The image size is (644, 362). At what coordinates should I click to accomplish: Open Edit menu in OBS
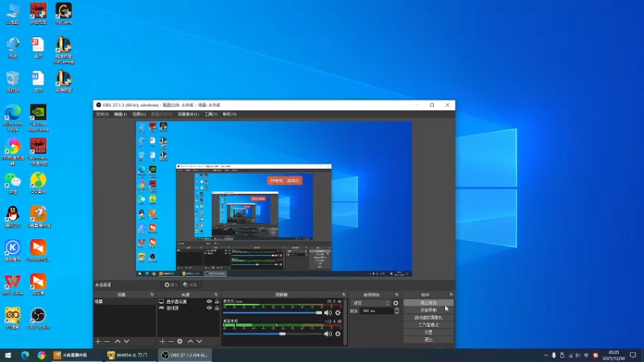click(120, 114)
